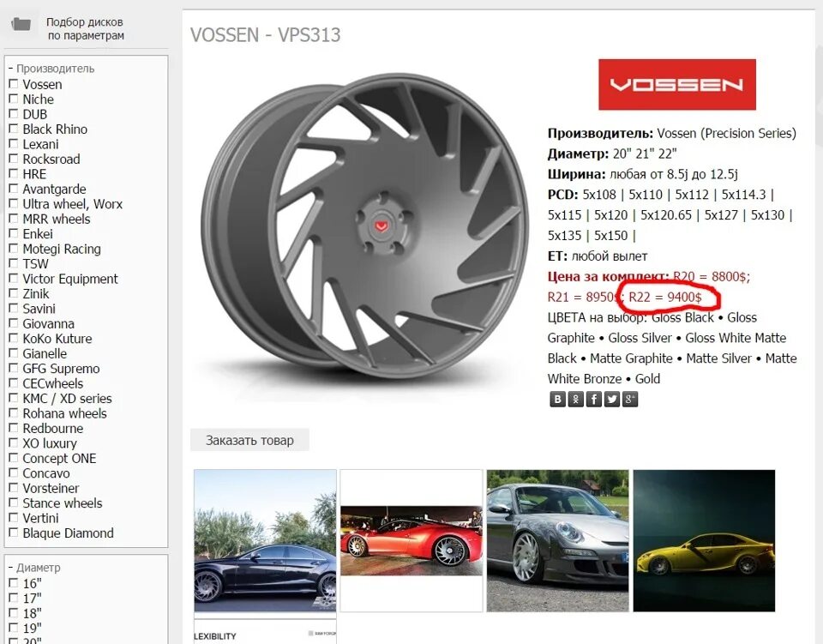Enable Victor Equipment filter
823x644 pixels.
[14, 278]
